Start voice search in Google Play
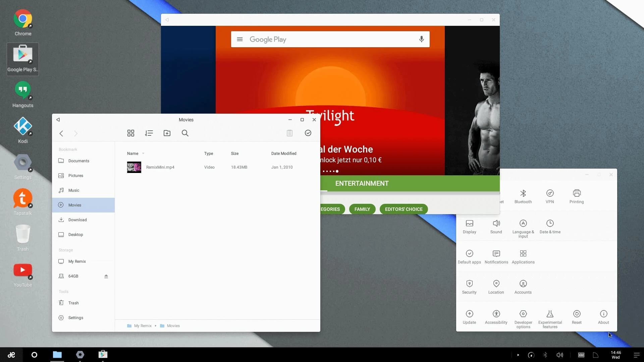The width and height of the screenshot is (644, 362). [x=421, y=39]
